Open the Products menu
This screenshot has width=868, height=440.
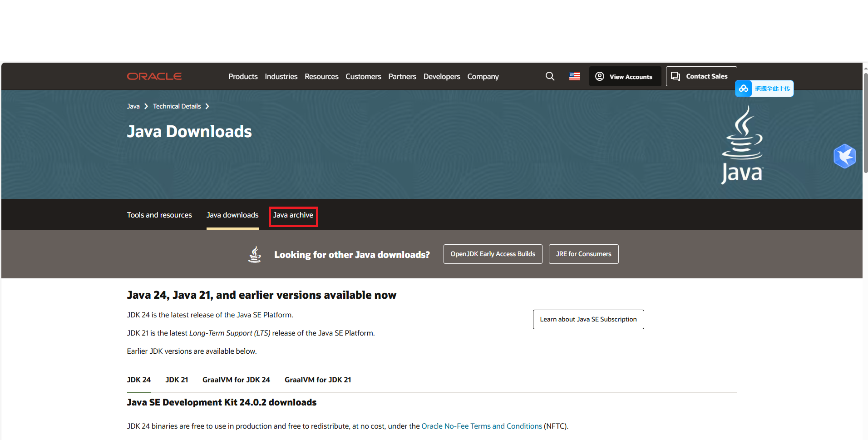point(243,76)
